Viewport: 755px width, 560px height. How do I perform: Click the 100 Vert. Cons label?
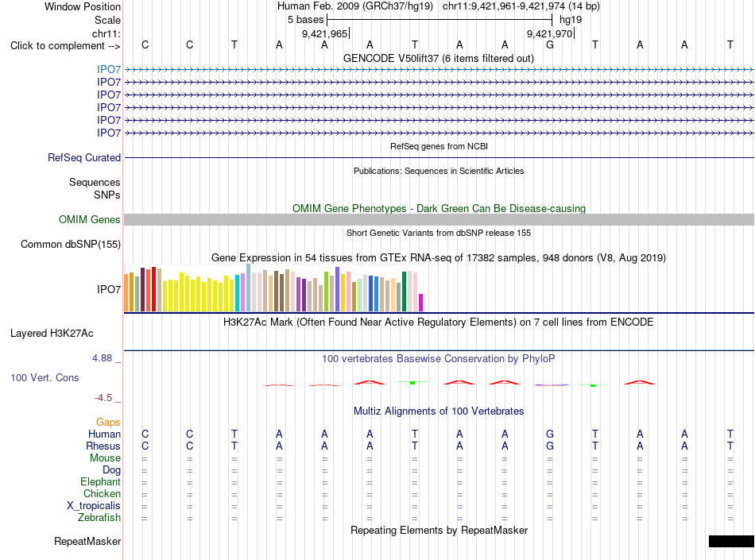click(x=45, y=378)
